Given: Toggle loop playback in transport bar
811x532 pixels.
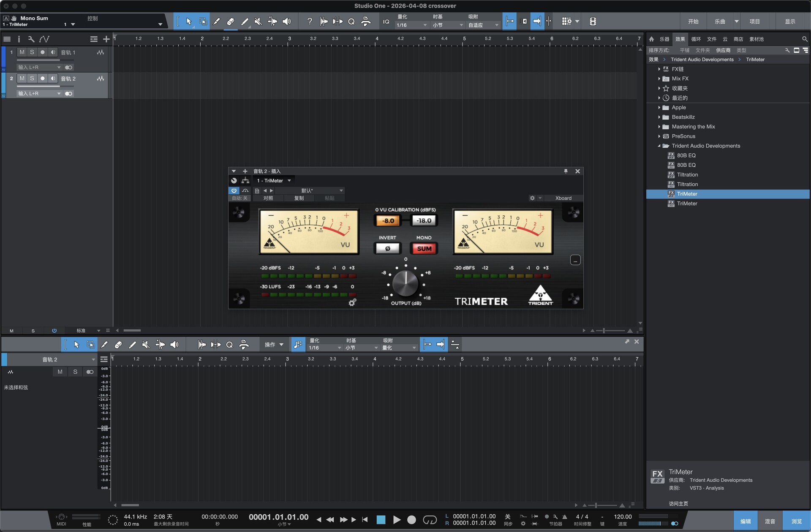Looking at the screenshot, I should (x=430, y=520).
